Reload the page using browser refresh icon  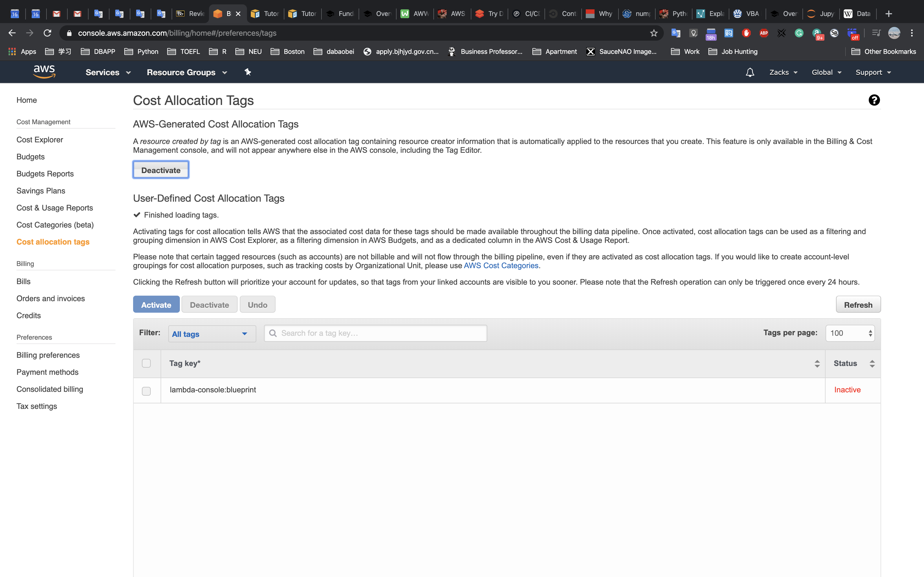(47, 33)
